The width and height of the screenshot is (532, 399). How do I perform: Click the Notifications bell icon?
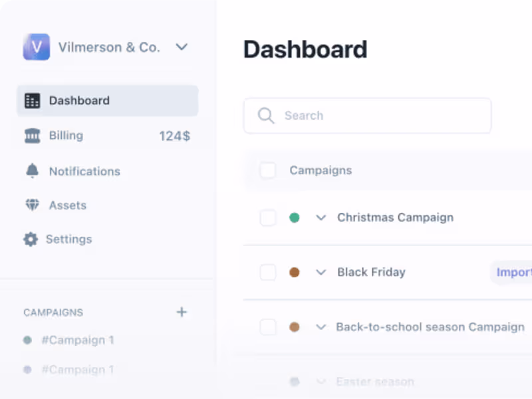(32, 171)
